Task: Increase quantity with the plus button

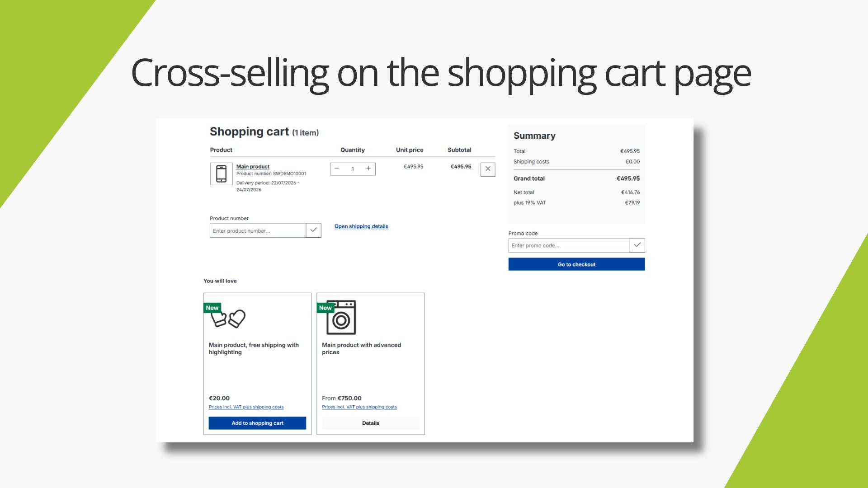Action: (368, 169)
